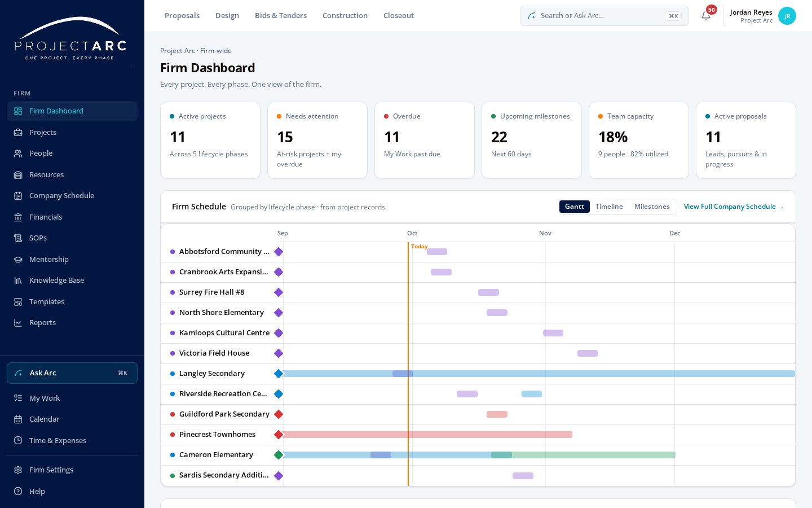
Task: Select the Surrey Fire Hall #8 row
Action: (478, 292)
